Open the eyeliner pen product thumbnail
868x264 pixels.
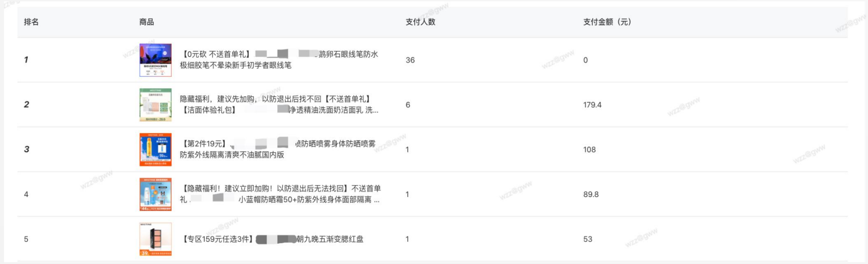point(155,60)
